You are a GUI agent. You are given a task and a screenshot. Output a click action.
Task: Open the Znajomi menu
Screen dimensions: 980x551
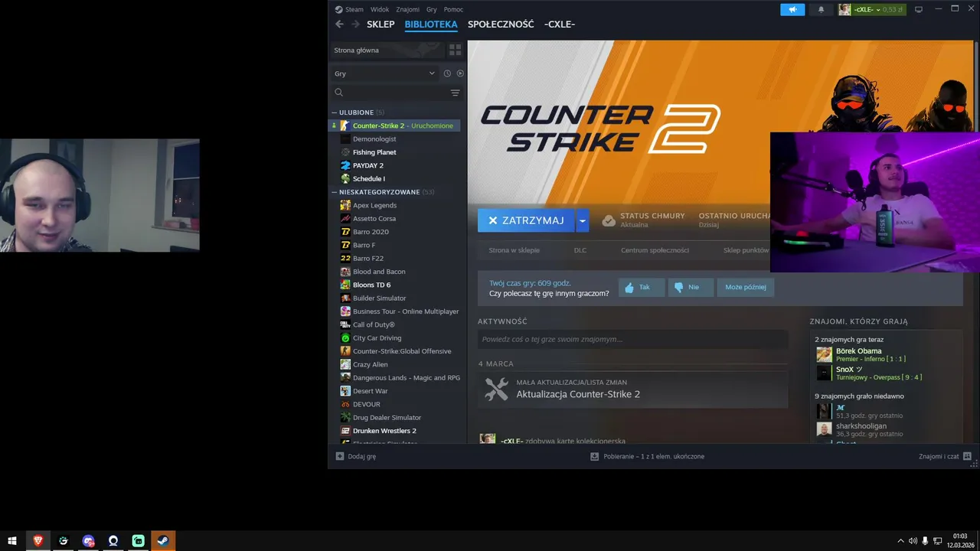point(407,9)
